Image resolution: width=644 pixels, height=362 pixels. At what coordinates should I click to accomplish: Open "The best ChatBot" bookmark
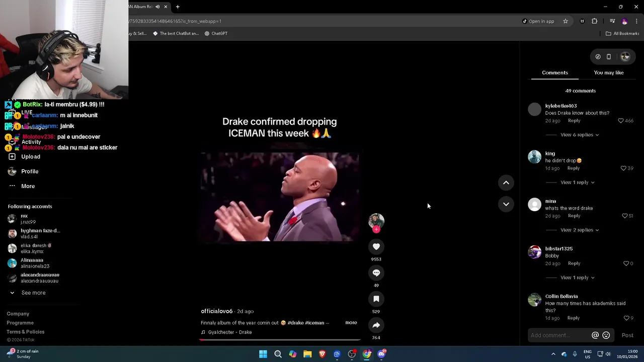[176, 34]
